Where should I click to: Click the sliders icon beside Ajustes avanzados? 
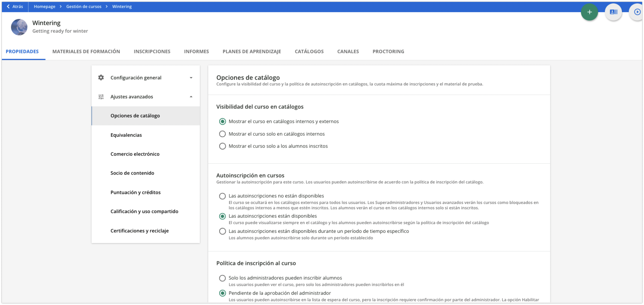click(101, 96)
